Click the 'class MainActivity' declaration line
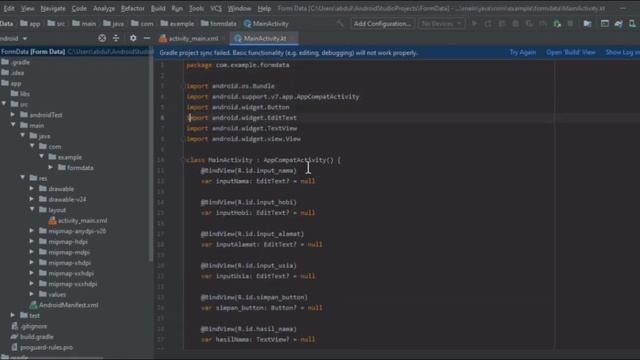Image resolution: width=640 pixels, height=360 pixels. (x=263, y=160)
